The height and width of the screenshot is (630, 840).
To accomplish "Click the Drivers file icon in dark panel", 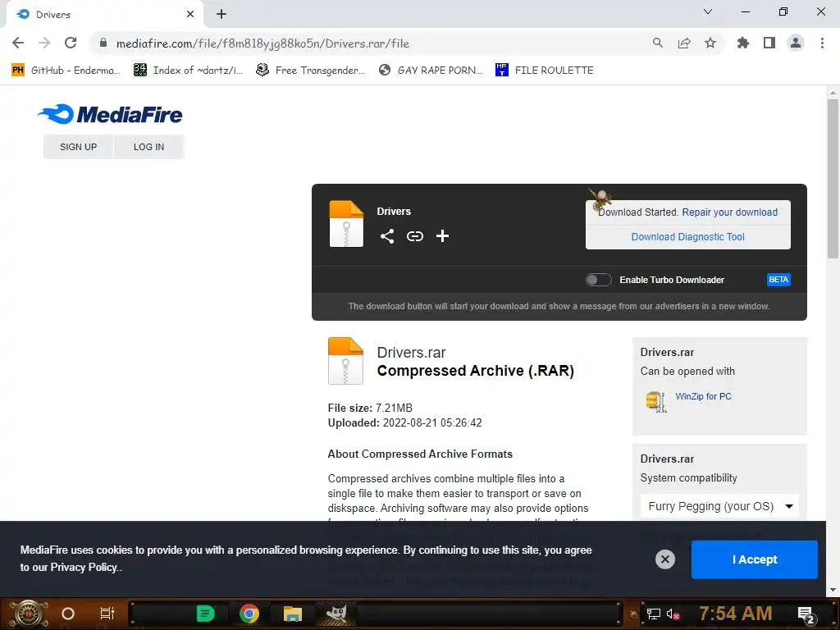I will pyautogui.click(x=346, y=224).
